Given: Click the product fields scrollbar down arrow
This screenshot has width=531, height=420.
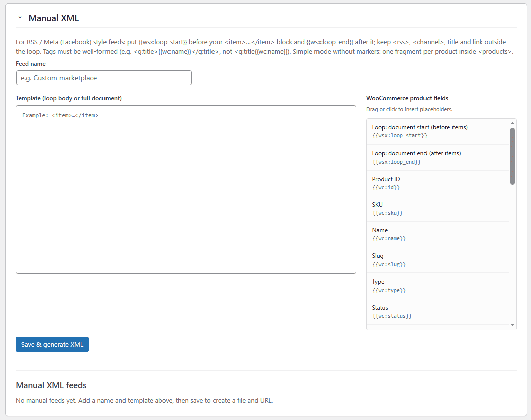Looking at the screenshot, I should pyautogui.click(x=512, y=325).
